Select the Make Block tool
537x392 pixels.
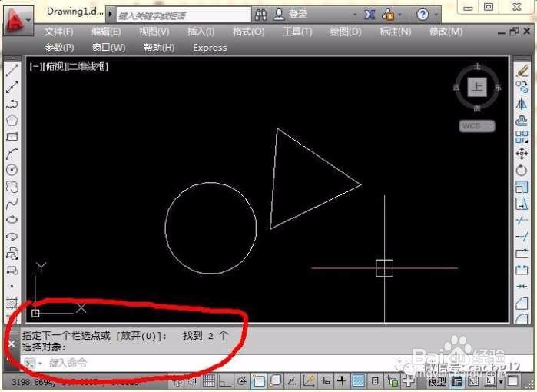pos(12,270)
